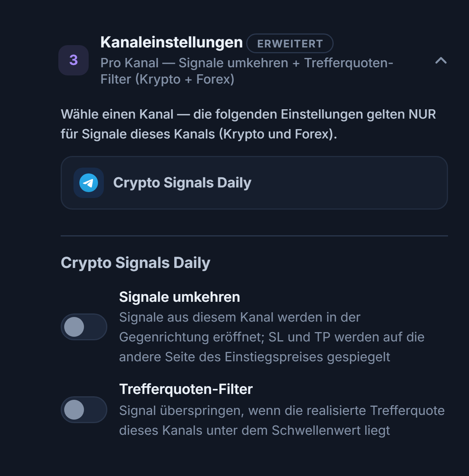Click the Pro Kanal subtitle text
The width and height of the screenshot is (469, 476).
247,71
